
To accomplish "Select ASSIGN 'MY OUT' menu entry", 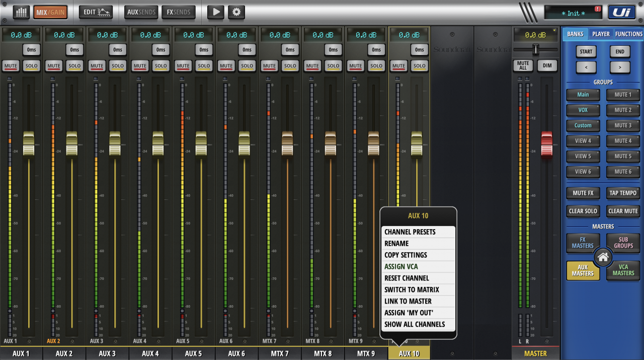I will (x=418, y=313).
